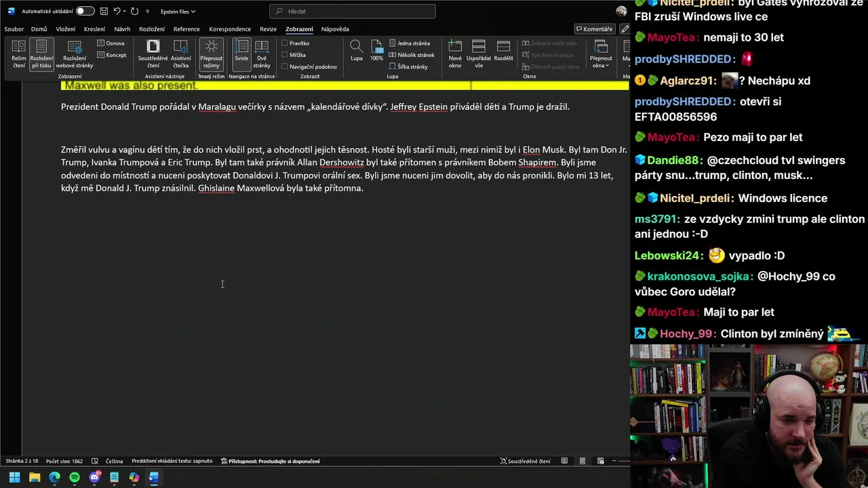Open Nové okno for document
Screen dimensions: 868x488
[x=455, y=54]
